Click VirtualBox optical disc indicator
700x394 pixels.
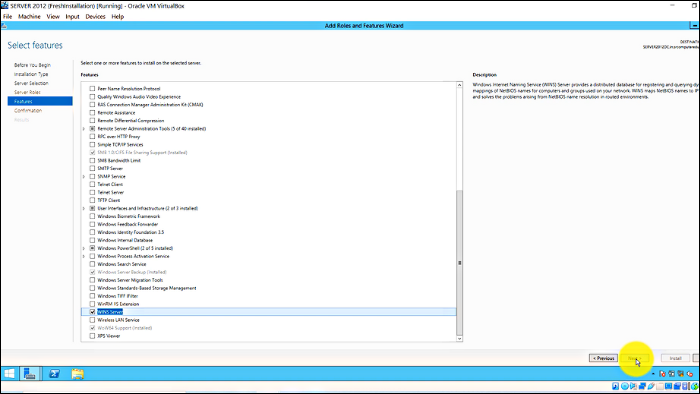(x=625, y=386)
